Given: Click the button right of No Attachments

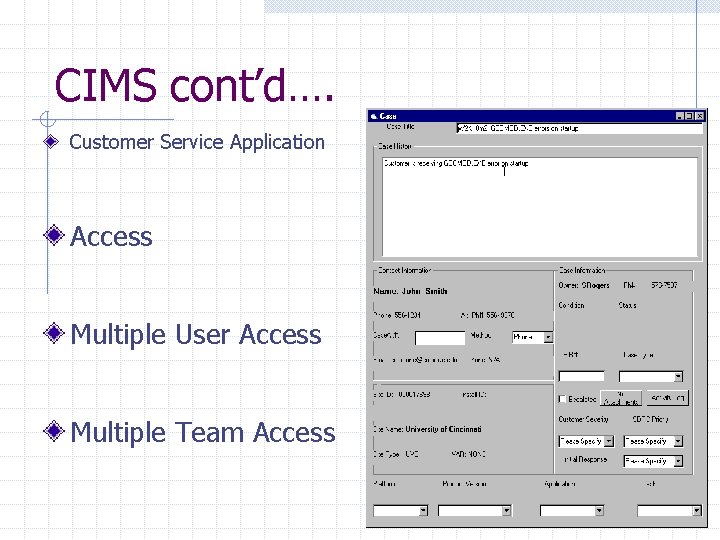Looking at the screenshot, I should tap(668, 398).
